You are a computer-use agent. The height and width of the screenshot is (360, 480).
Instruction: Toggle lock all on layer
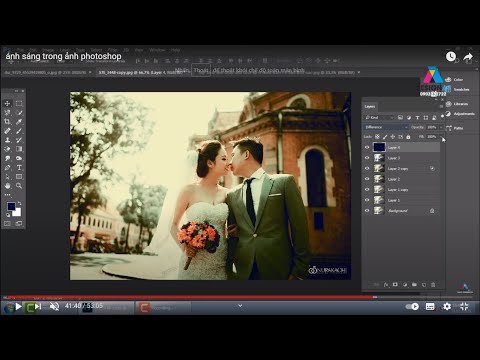408,137
